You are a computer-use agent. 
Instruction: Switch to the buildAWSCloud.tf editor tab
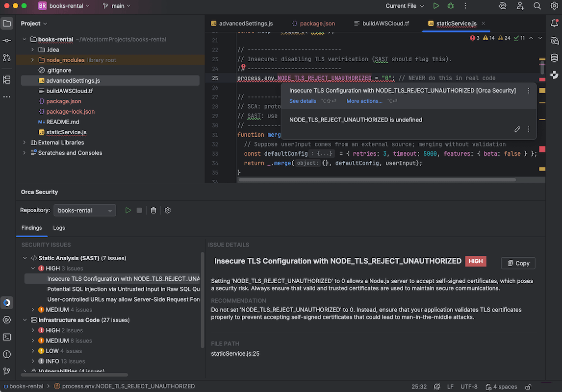(x=382, y=24)
